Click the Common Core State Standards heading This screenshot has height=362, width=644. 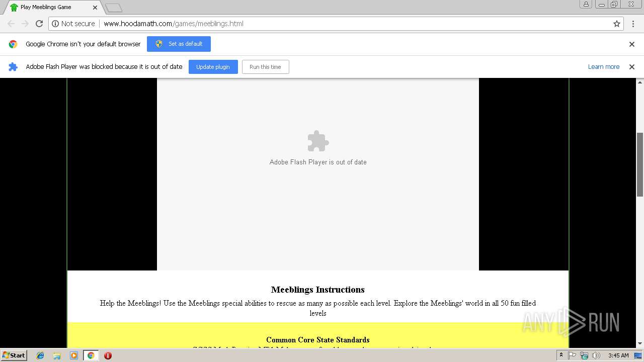tap(318, 340)
